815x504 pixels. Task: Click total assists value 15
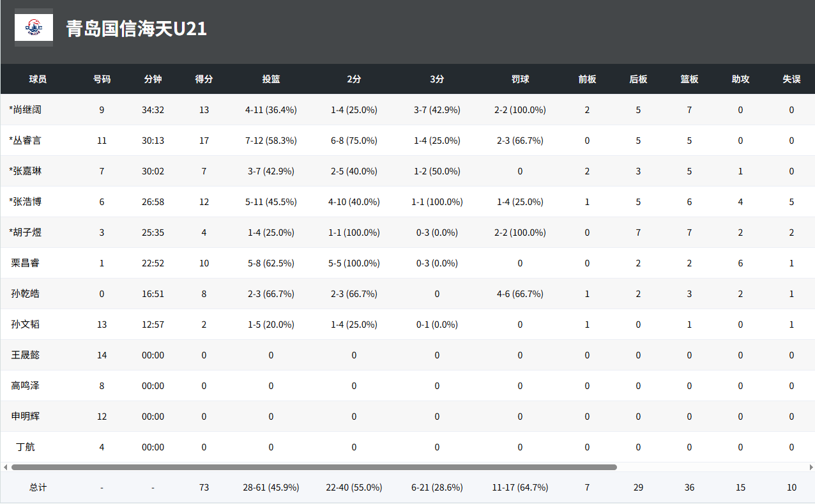pos(740,487)
